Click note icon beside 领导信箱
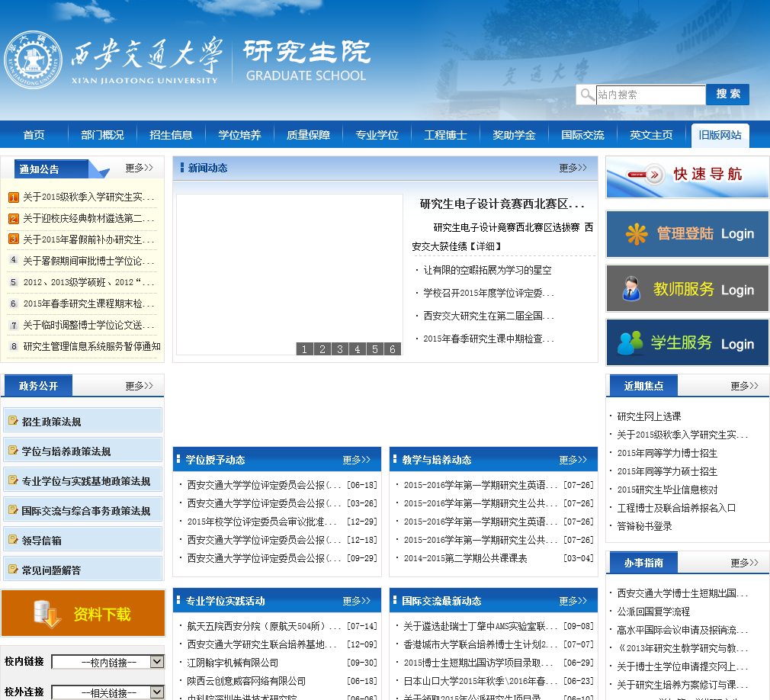This screenshot has width=770, height=700. pyautogui.click(x=13, y=540)
